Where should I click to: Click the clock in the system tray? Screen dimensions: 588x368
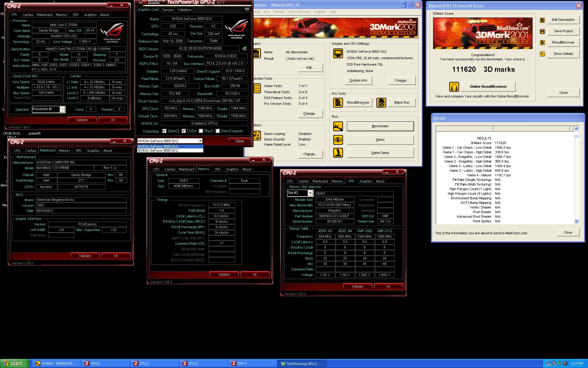point(577,363)
